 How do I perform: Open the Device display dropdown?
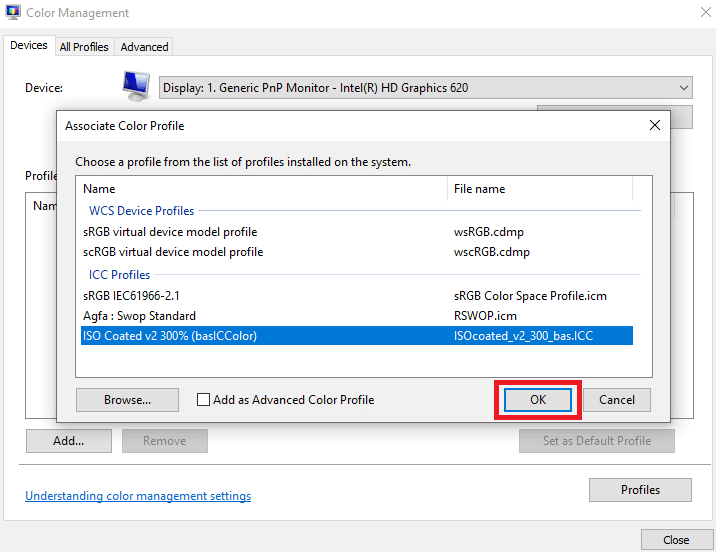(426, 88)
